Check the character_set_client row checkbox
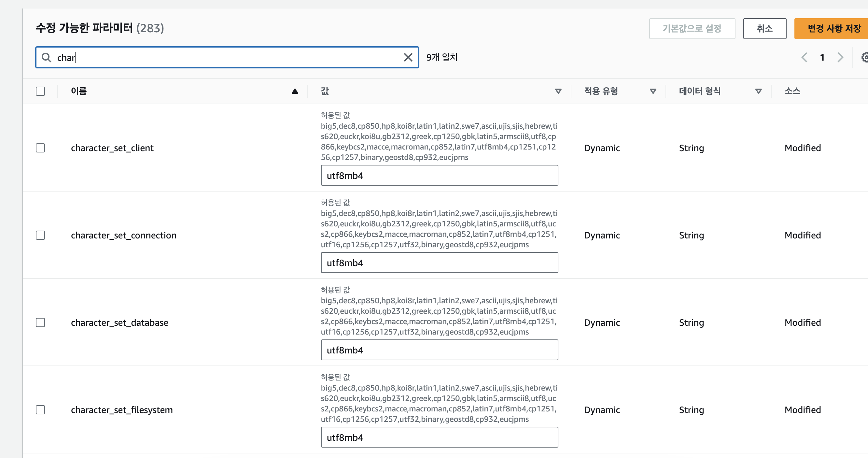 40,148
